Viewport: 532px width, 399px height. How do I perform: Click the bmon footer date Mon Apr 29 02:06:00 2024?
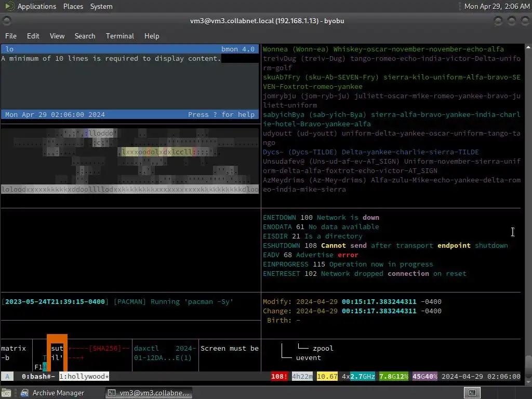pyautogui.click(x=55, y=115)
